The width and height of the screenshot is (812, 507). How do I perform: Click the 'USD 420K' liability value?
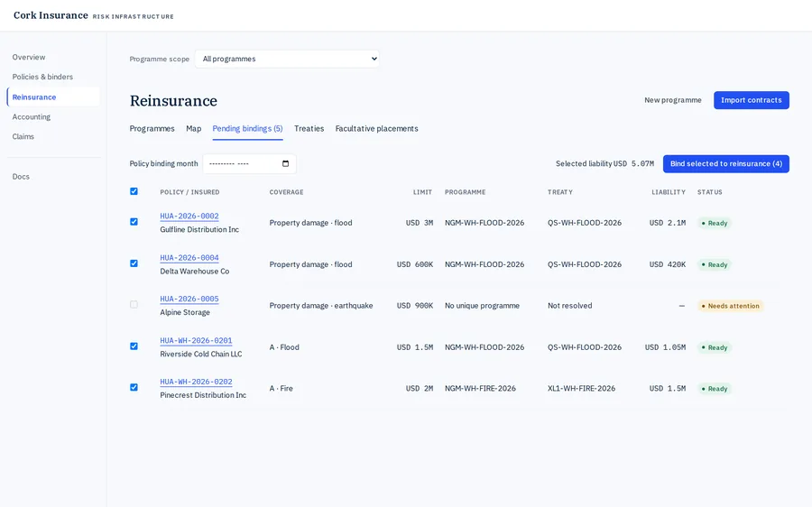tap(668, 264)
